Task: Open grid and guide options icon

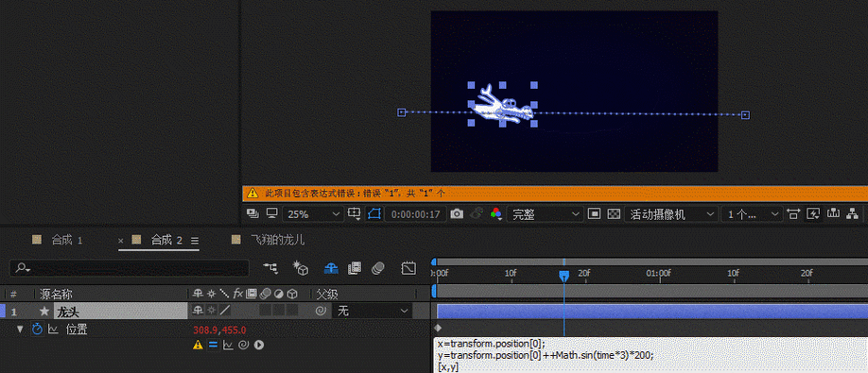Action: pos(354,213)
